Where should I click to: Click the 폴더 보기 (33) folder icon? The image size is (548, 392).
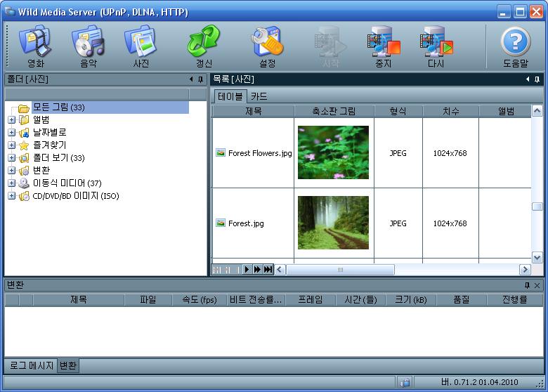(x=24, y=158)
